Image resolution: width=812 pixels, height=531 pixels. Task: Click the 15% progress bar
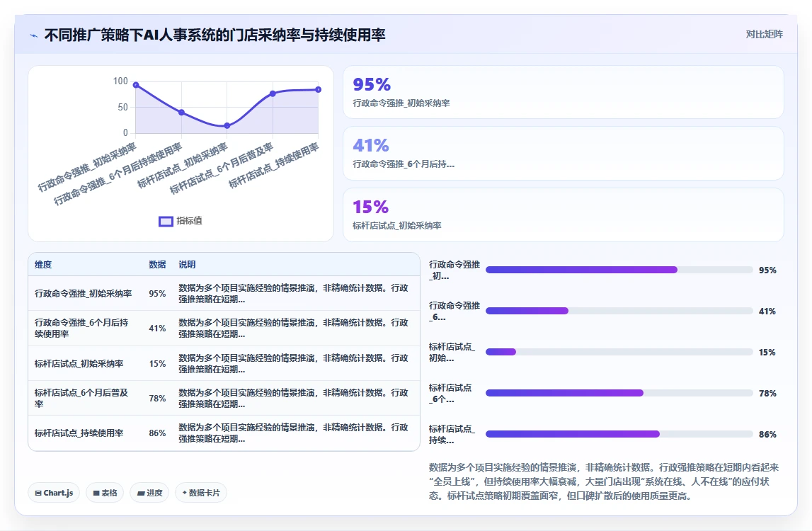pyautogui.click(x=619, y=353)
